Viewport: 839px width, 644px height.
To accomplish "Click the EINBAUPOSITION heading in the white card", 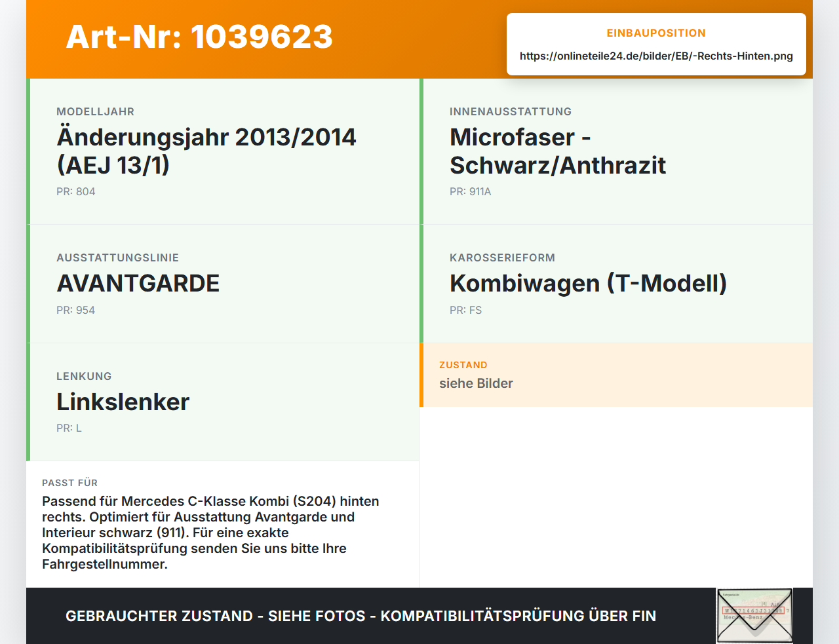I will coord(656,33).
